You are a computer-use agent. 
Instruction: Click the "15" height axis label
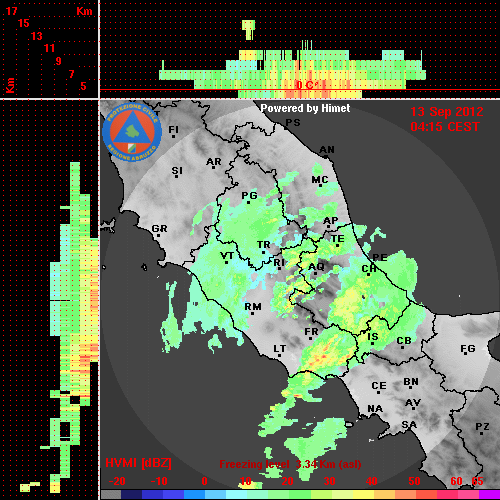(x=24, y=23)
